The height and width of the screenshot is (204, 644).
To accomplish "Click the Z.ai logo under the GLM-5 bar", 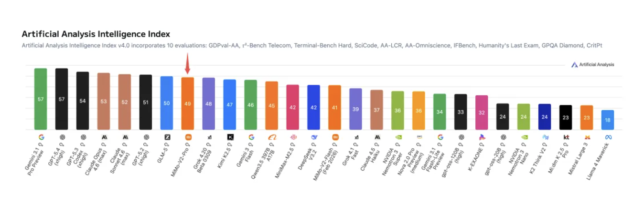I will 167,137.
